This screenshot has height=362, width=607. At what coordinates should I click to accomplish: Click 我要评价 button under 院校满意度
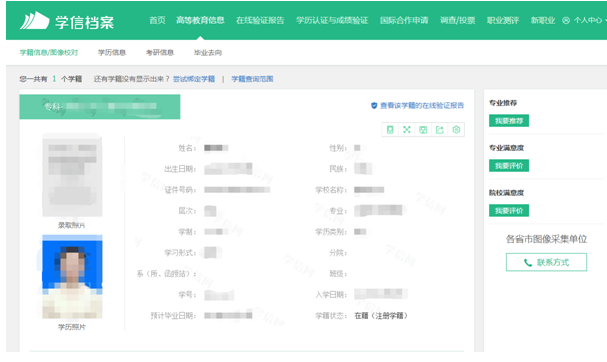click(509, 211)
